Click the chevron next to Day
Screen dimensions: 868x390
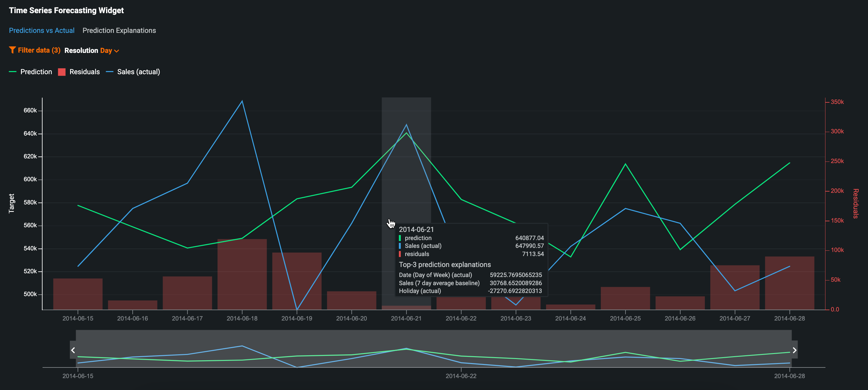coord(117,51)
